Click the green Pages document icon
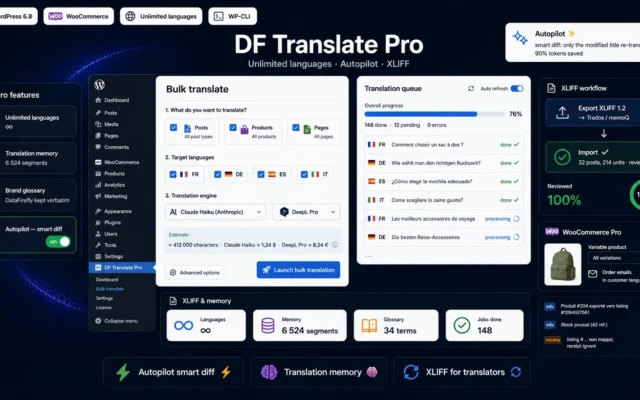Viewport: 640px width, 400px height. click(307, 129)
